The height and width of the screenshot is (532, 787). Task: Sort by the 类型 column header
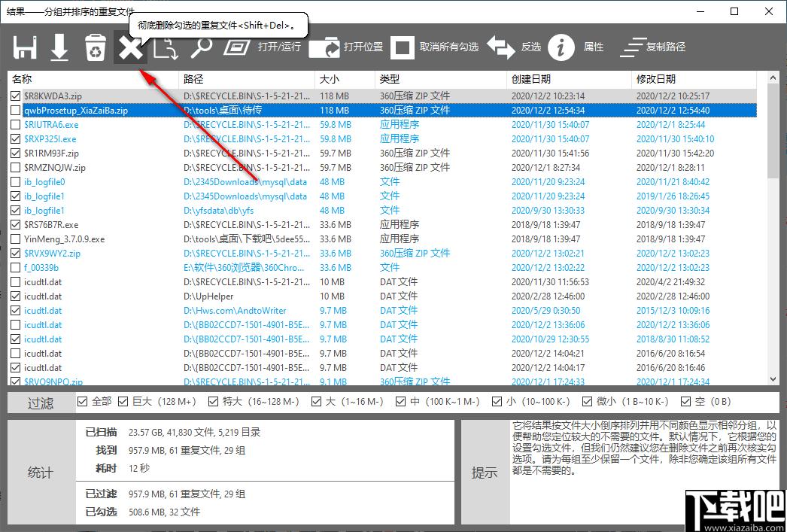tap(441, 79)
